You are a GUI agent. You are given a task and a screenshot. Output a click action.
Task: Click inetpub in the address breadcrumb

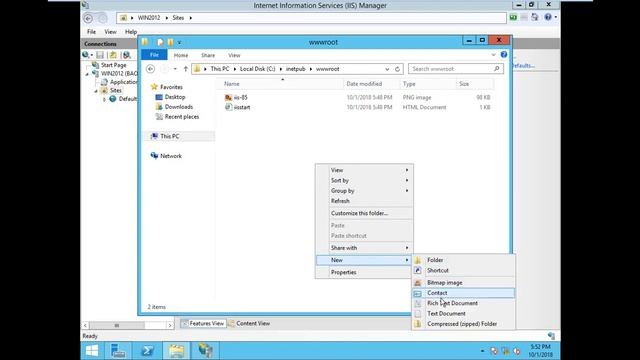click(x=296, y=69)
